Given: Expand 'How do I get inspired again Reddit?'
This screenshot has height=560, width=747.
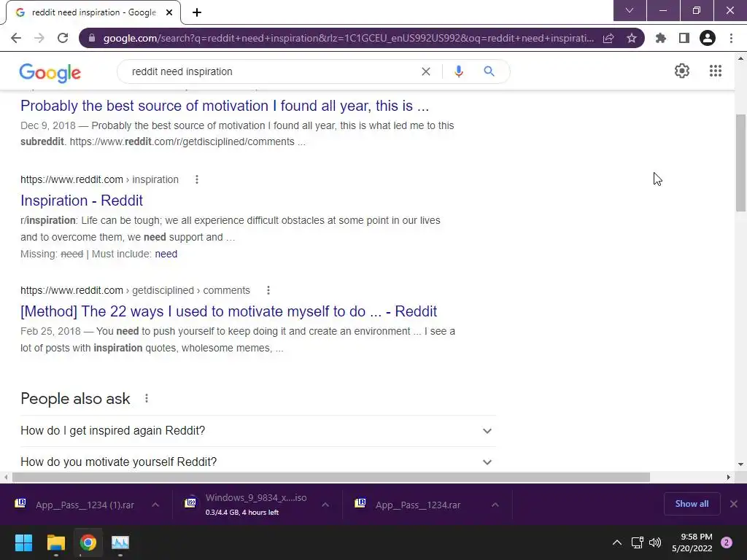Looking at the screenshot, I should [x=258, y=431].
